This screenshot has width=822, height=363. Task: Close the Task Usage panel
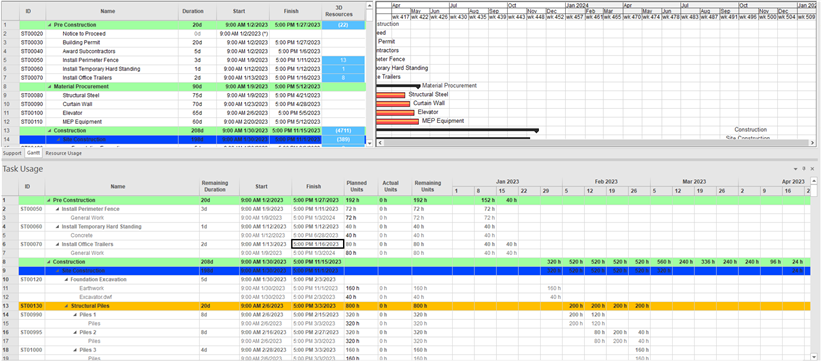click(x=812, y=169)
